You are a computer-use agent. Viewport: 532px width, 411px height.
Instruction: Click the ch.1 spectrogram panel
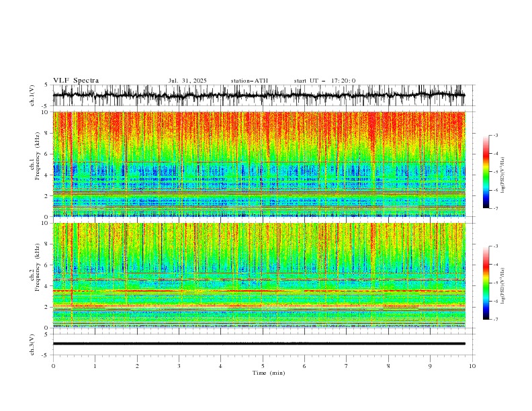coord(259,164)
